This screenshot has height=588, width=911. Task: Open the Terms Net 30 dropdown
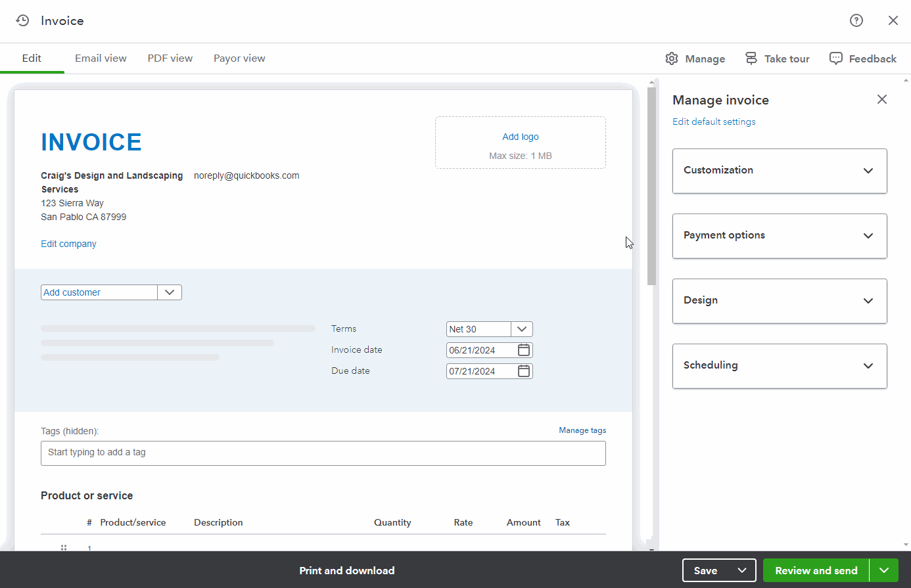point(522,329)
